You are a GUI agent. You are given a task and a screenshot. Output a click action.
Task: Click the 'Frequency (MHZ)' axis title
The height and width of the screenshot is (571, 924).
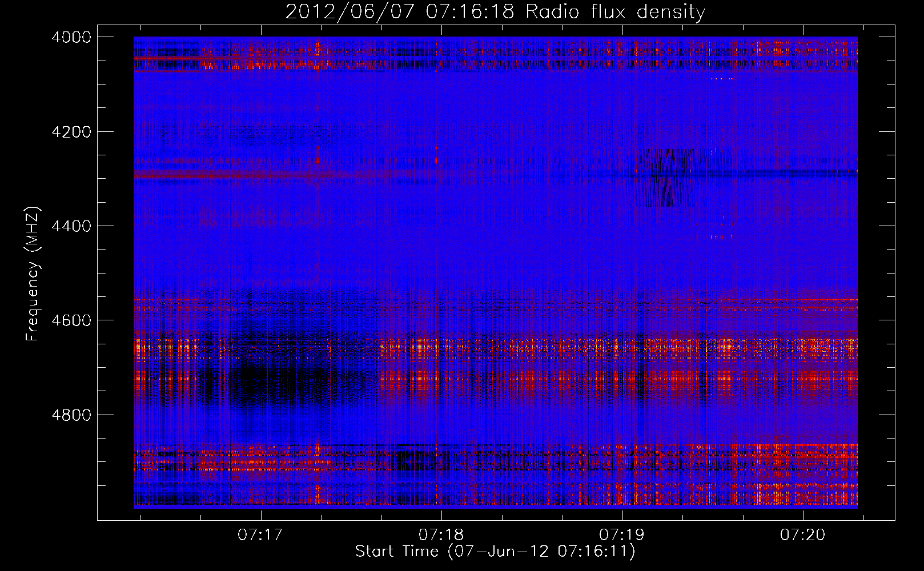tap(33, 274)
